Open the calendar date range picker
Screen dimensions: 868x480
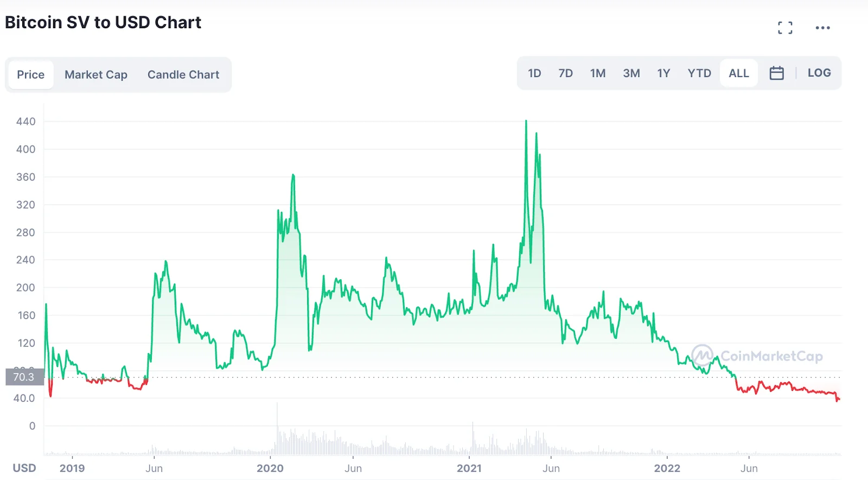coord(776,73)
